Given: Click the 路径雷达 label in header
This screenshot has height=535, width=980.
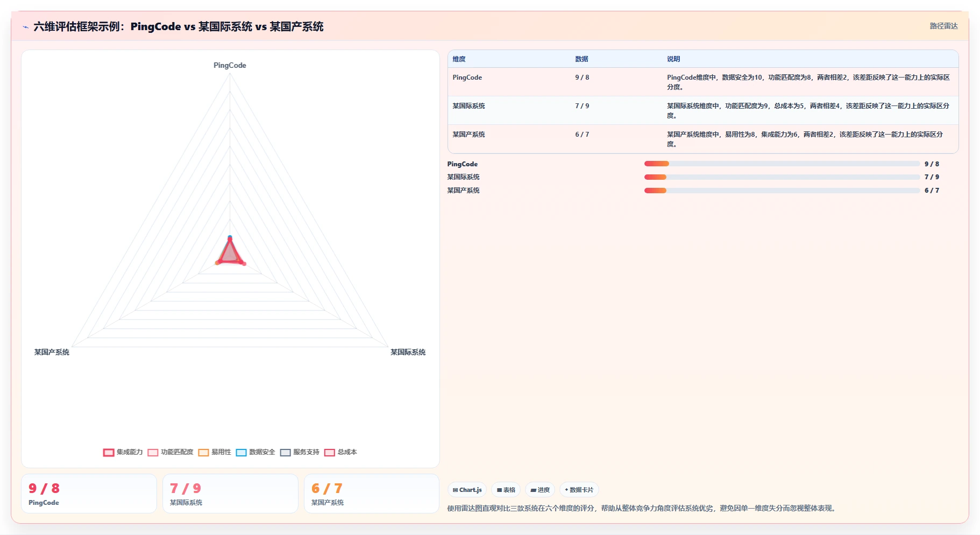Looking at the screenshot, I should point(943,26).
